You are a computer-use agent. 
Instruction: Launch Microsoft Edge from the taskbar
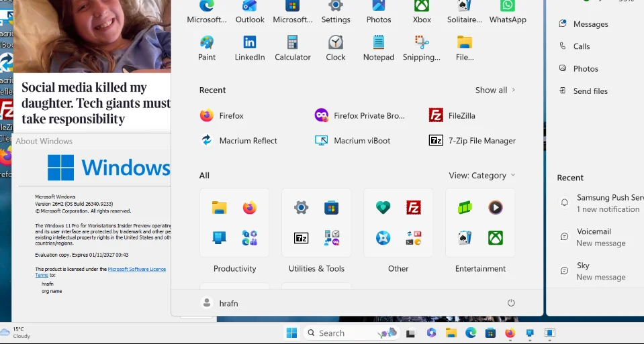coord(471,333)
